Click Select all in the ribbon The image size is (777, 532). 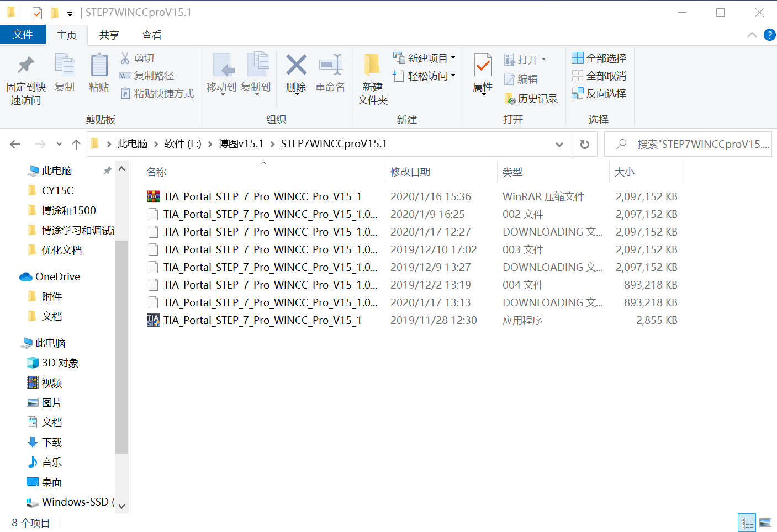[x=599, y=58]
